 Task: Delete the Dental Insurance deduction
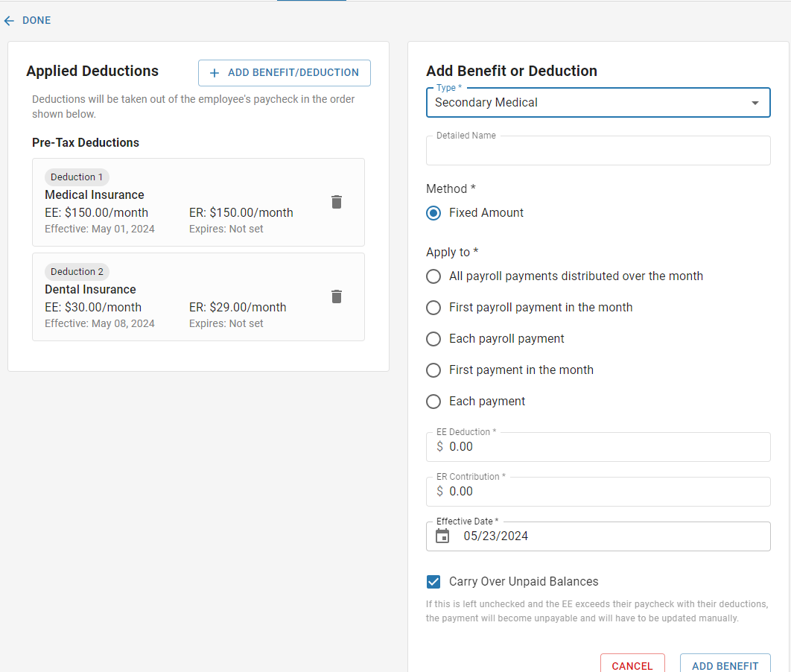pyautogui.click(x=337, y=297)
